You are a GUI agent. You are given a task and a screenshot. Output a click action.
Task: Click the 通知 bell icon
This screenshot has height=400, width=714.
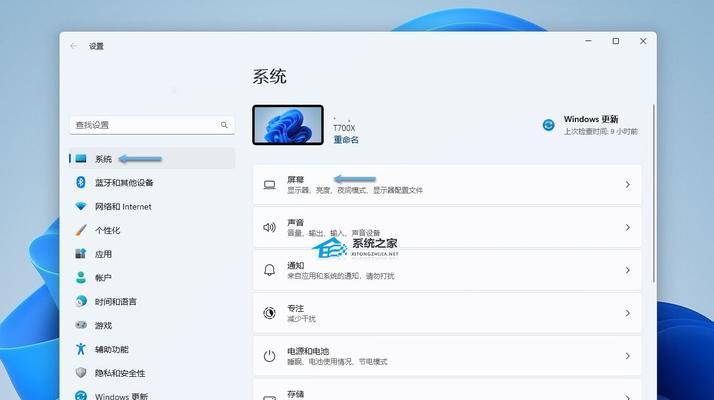tap(270, 270)
